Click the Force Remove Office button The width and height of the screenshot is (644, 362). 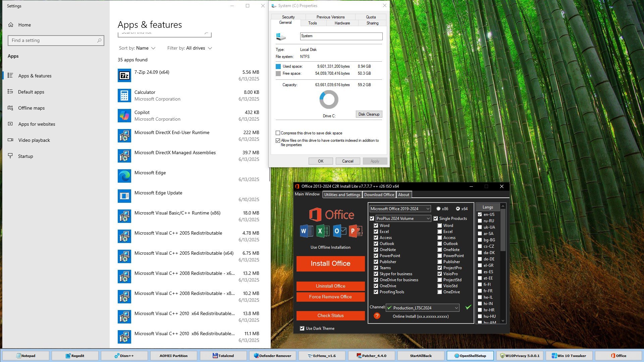pos(330,297)
